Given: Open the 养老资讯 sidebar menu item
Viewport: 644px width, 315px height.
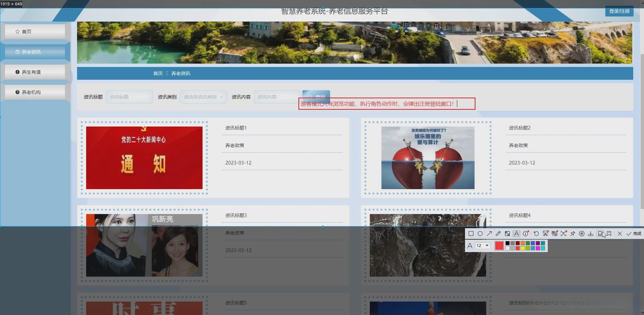Looking at the screenshot, I should click(x=35, y=52).
